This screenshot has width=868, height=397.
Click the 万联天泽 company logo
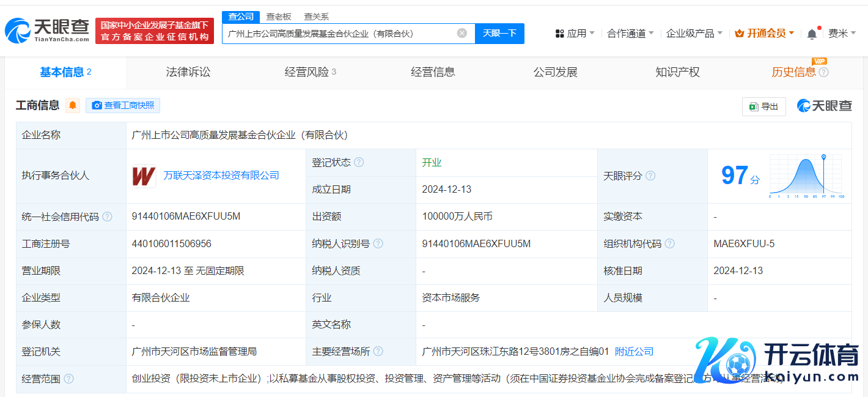[144, 176]
